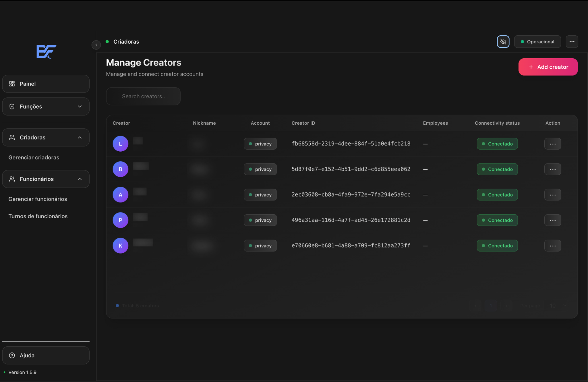Image resolution: width=588 pixels, height=382 pixels.
Task: Click the Ajuda help button
Action: pos(46,355)
